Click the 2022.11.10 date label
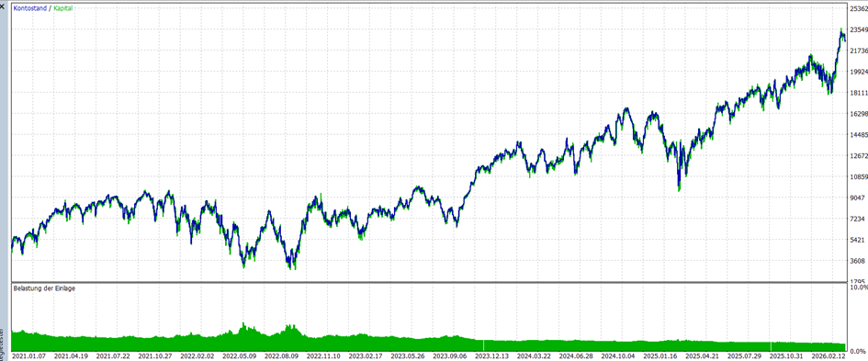868x361 pixels. point(322,356)
